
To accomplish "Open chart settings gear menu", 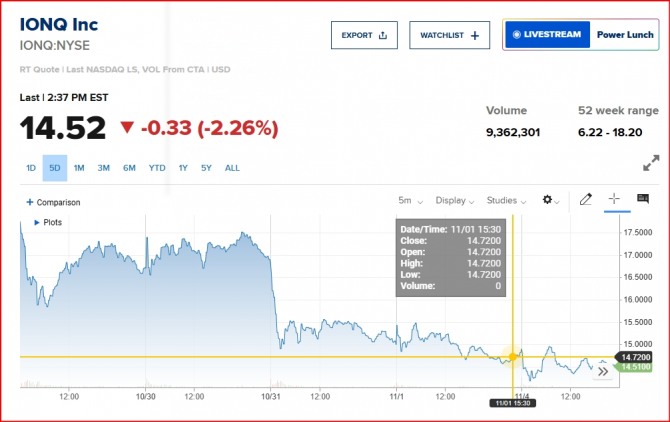I will [549, 200].
